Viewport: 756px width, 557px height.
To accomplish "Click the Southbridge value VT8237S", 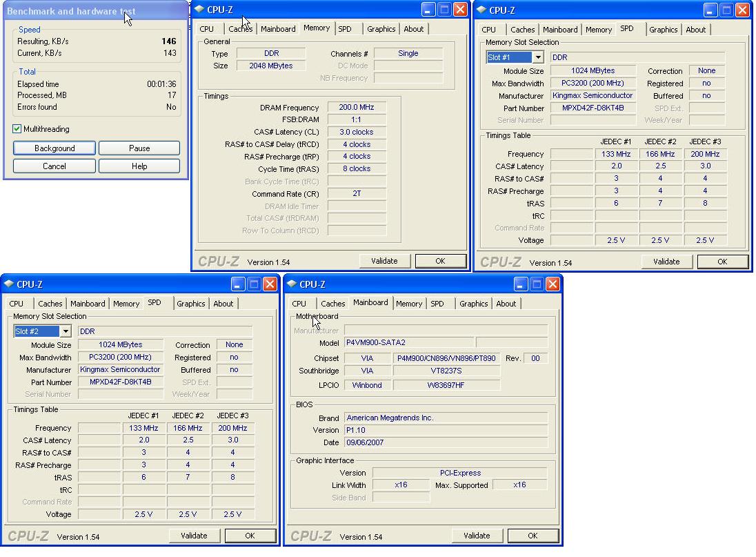I will (x=446, y=371).
